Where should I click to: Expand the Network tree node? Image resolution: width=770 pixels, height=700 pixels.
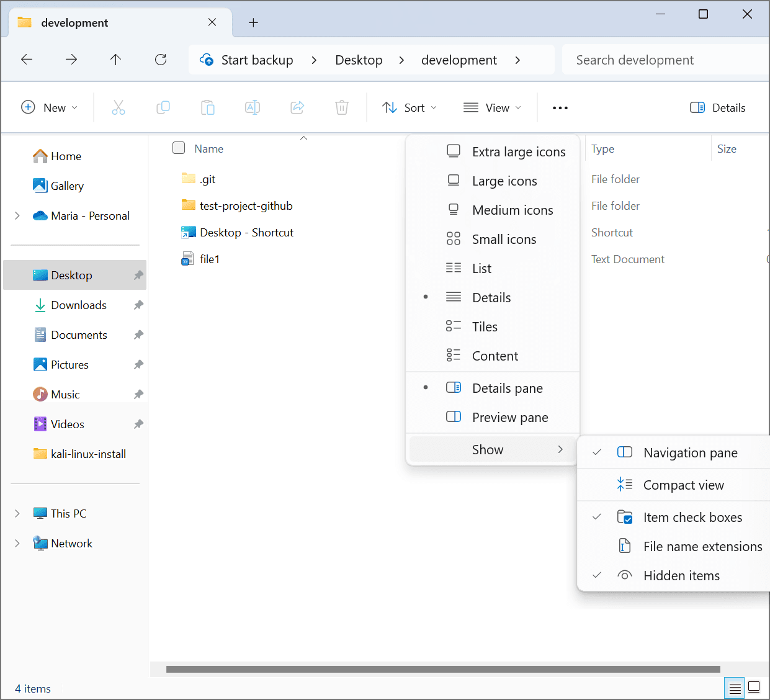point(17,544)
